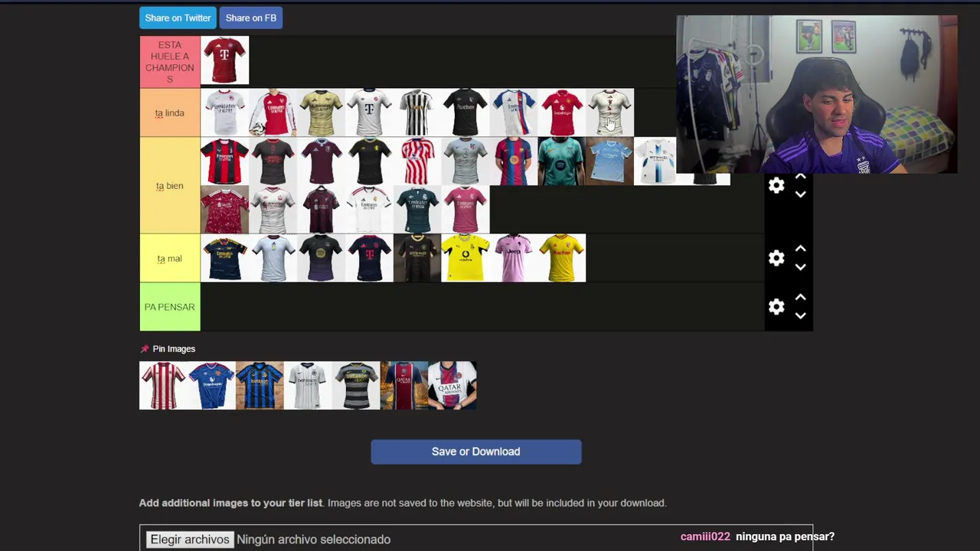
Task: Select the yellow ta bien tier label
Action: pos(170,186)
